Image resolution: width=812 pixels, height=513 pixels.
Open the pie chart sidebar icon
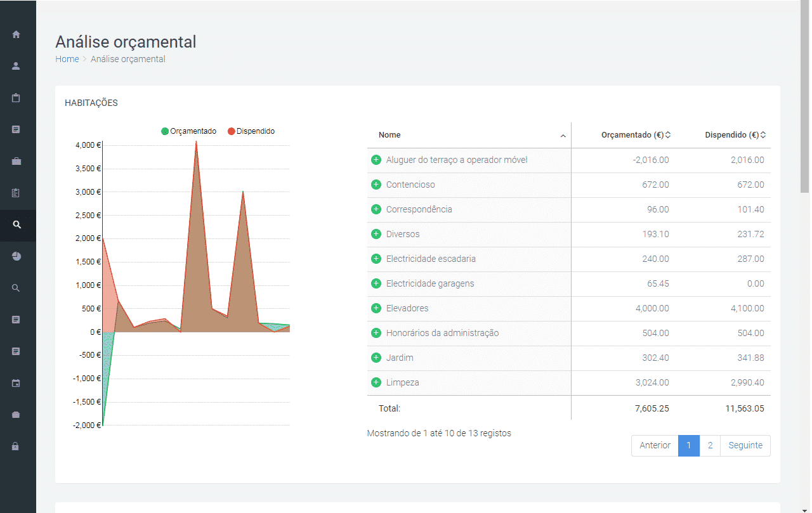[x=16, y=256]
